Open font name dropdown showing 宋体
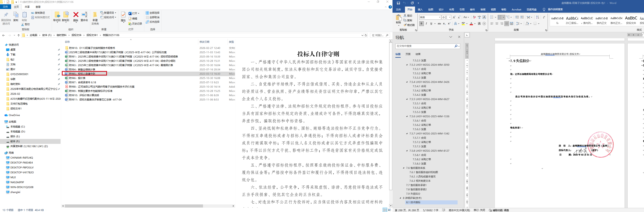 440,17
